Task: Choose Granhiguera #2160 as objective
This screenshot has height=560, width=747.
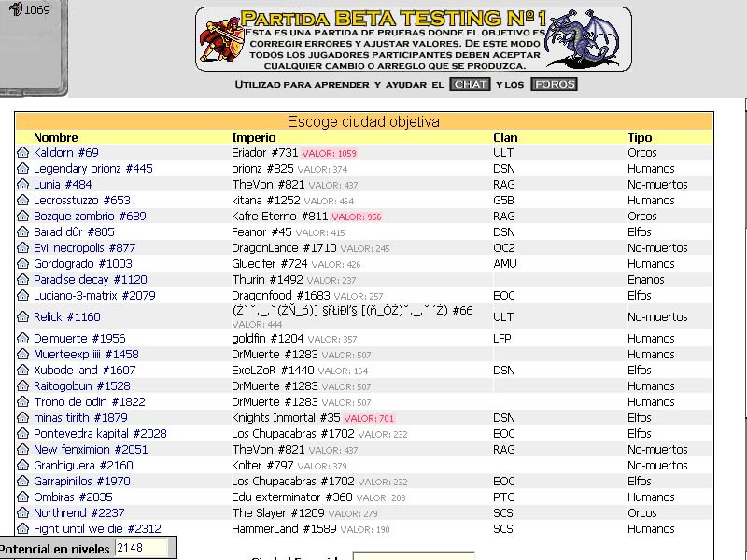Action: click(83, 466)
